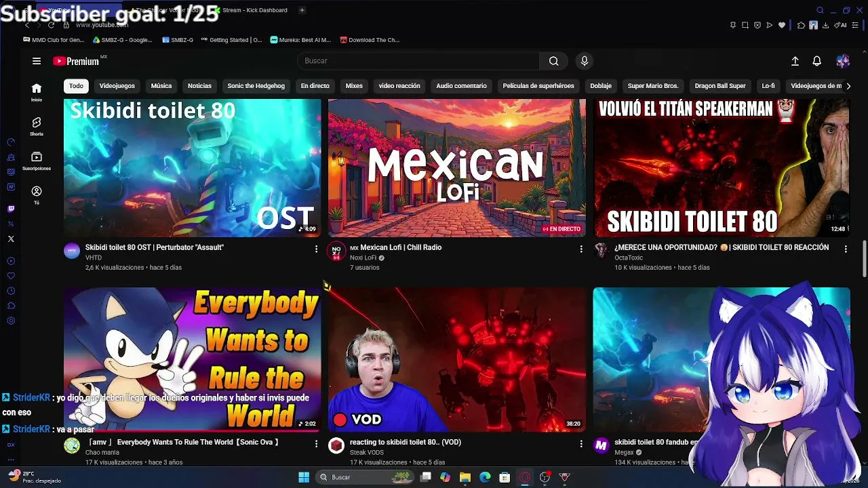Open the Windows Start menu
The width and height of the screenshot is (868, 488).
304,477
